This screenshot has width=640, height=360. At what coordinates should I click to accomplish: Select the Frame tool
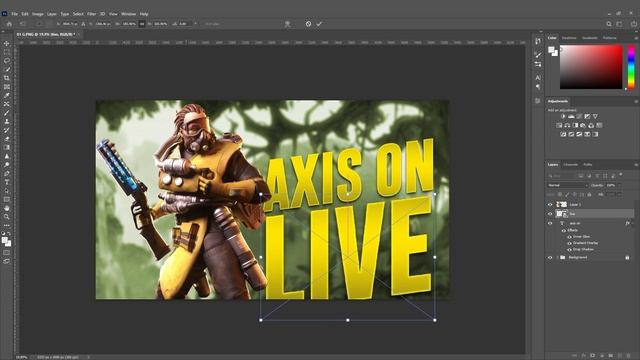click(x=7, y=87)
